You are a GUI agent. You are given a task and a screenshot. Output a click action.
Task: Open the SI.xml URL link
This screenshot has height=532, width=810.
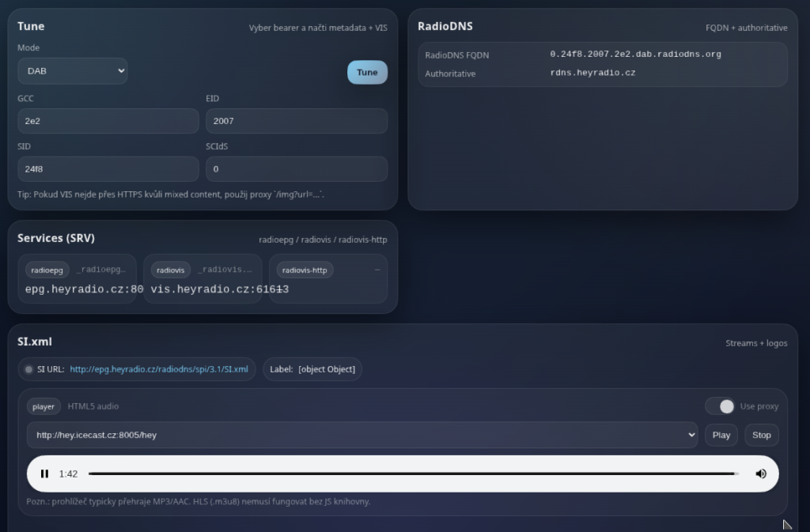[x=158, y=369]
